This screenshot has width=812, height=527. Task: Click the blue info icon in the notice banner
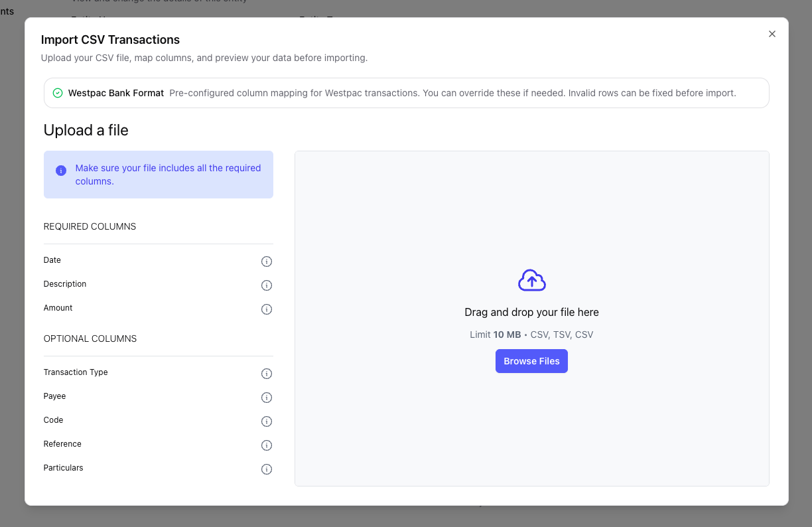pyautogui.click(x=61, y=171)
